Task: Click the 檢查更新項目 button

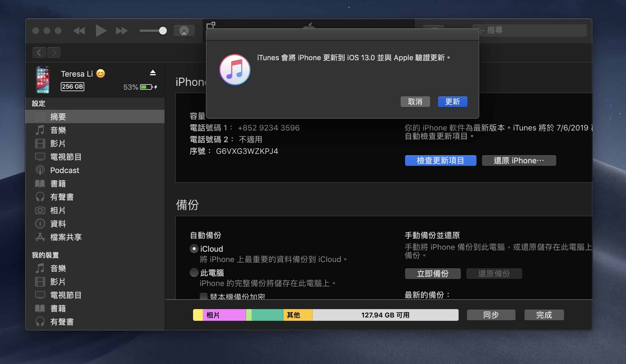Action: click(440, 161)
